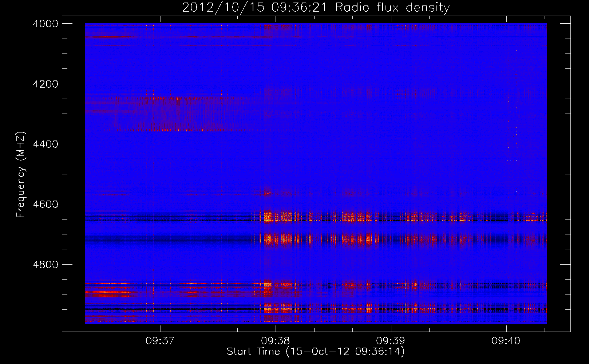Click the 'Frequency (MHZ)' axis title
Image resolution: width=589 pixels, height=364 pixels.
21,175
